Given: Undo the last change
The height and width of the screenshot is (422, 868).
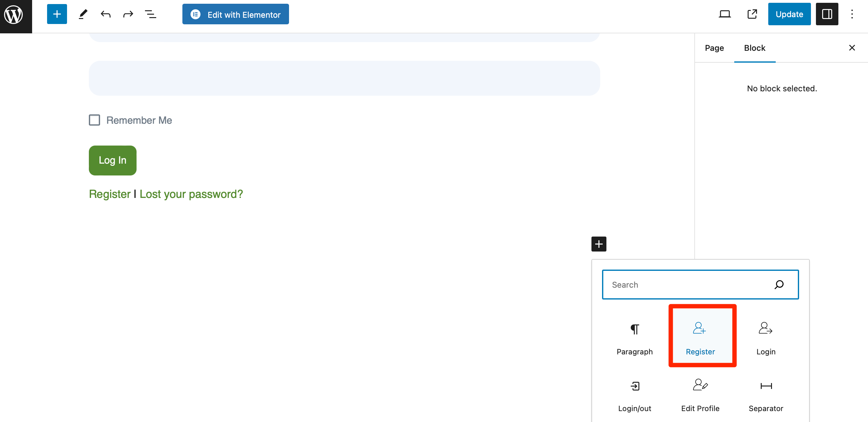Looking at the screenshot, I should pos(105,14).
